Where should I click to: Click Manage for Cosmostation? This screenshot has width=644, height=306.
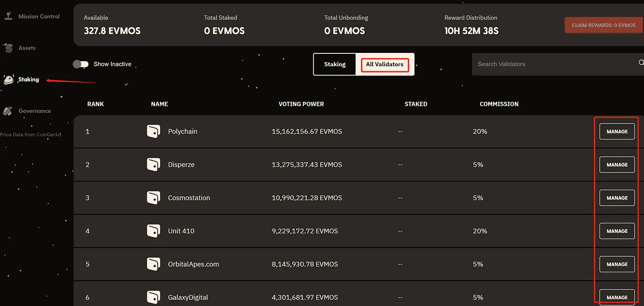tap(617, 198)
